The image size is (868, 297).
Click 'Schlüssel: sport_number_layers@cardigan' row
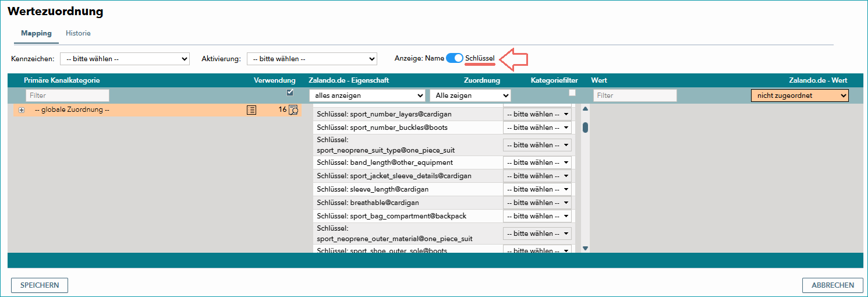384,114
